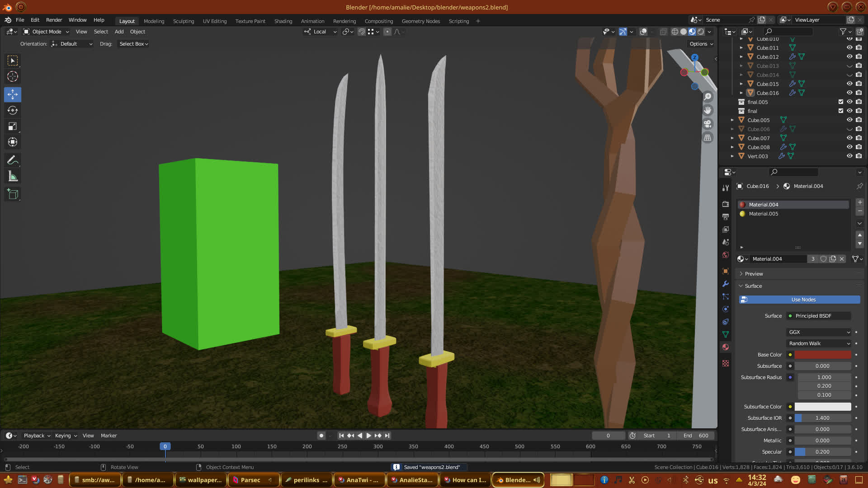Select the Add Cube tool

13,194
